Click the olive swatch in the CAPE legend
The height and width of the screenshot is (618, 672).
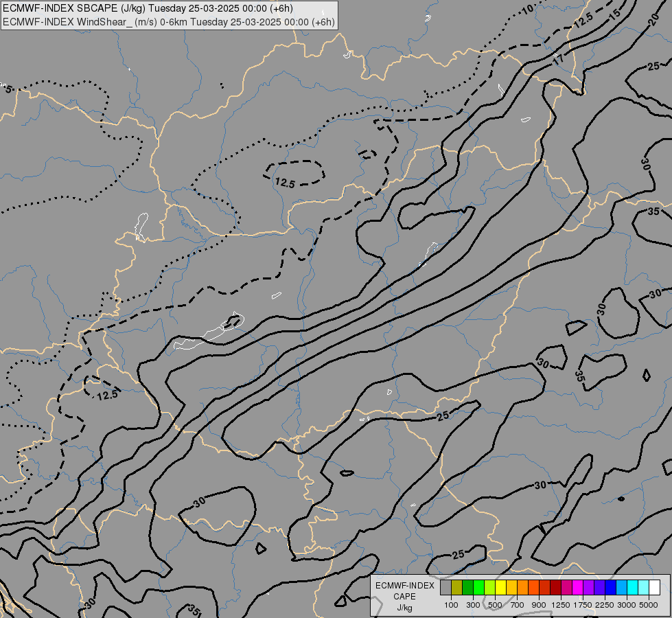click(x=457, y=587)
